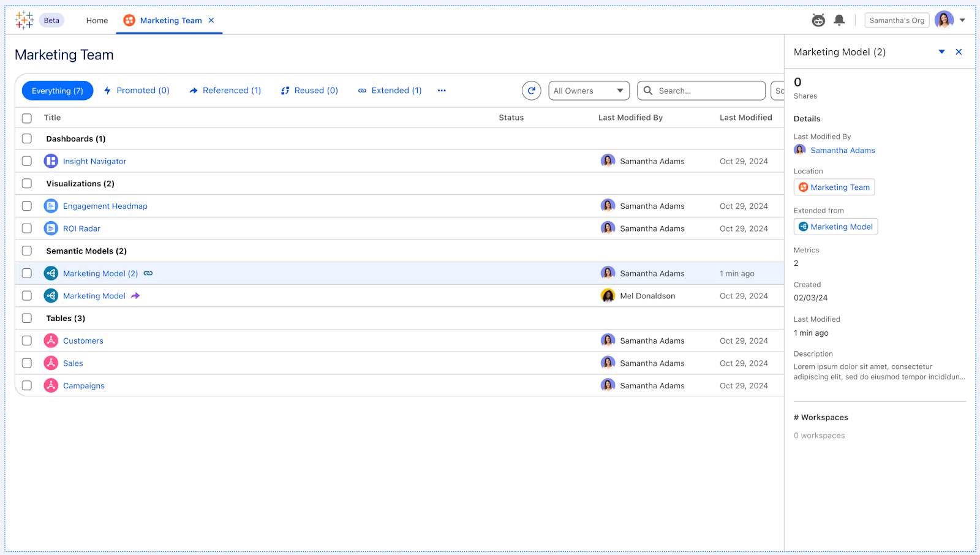Click the Insight Navigator dashboard icon

click(x=51, y=161)
